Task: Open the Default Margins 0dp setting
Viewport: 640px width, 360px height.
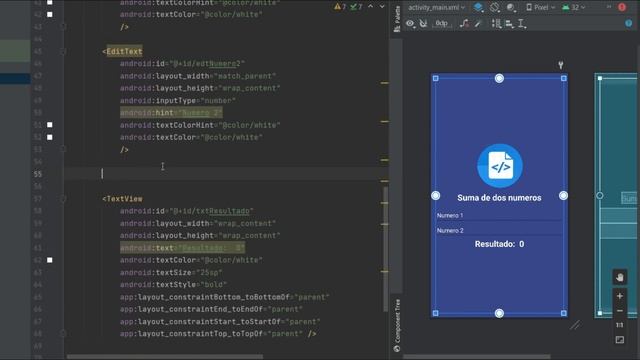Action: [442, 23]
